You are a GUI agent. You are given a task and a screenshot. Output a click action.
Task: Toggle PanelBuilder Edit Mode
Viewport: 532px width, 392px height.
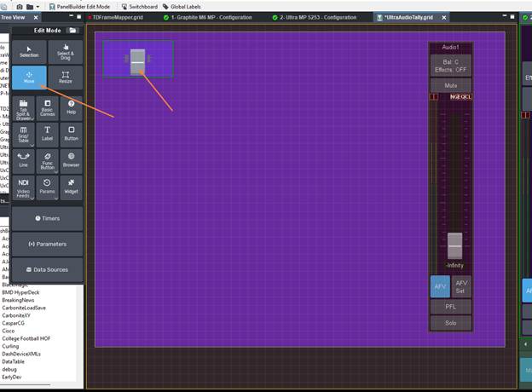tap(79, 7)
